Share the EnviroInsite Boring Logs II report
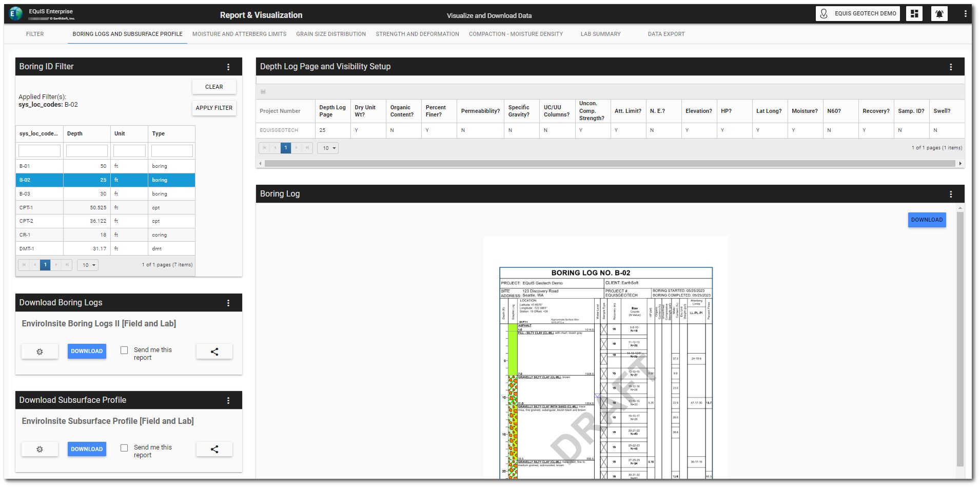Viewport: 980px width, 487px height. click(x=214, y=352)
